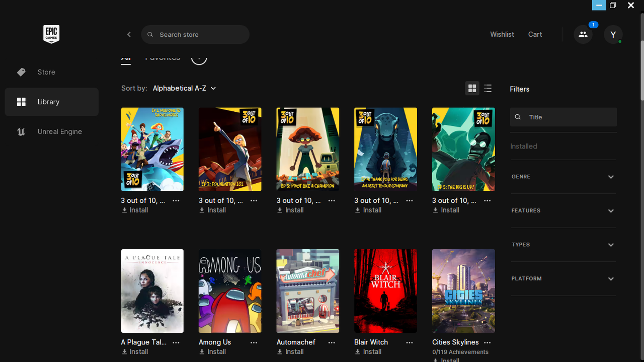Select the Library grid icon
Image resolution: width=644 pixels, height=362 pixels.
(21, 102)
